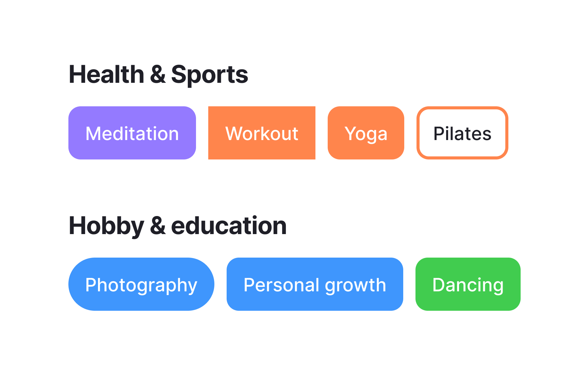
Task: Click the white chip with orange border
Action: 462,133
